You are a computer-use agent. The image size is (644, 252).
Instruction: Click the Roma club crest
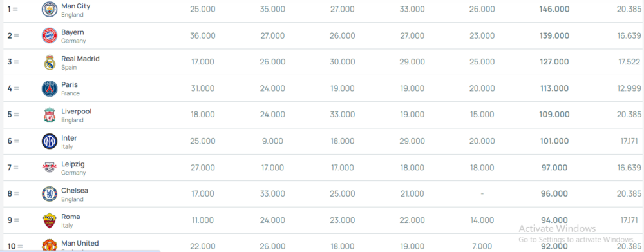click(50, 220)
